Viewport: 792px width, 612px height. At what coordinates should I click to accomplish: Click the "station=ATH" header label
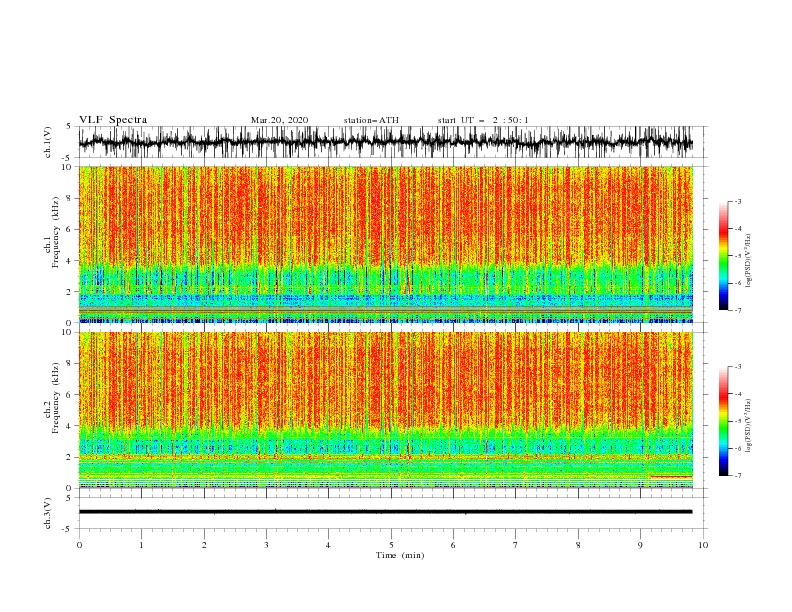tap(371, 120)
